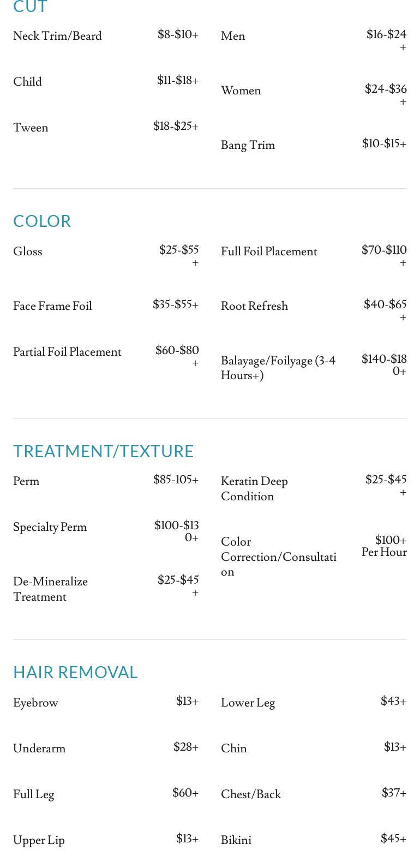
Task: Select the Child cut service
Action: [27, 82]
